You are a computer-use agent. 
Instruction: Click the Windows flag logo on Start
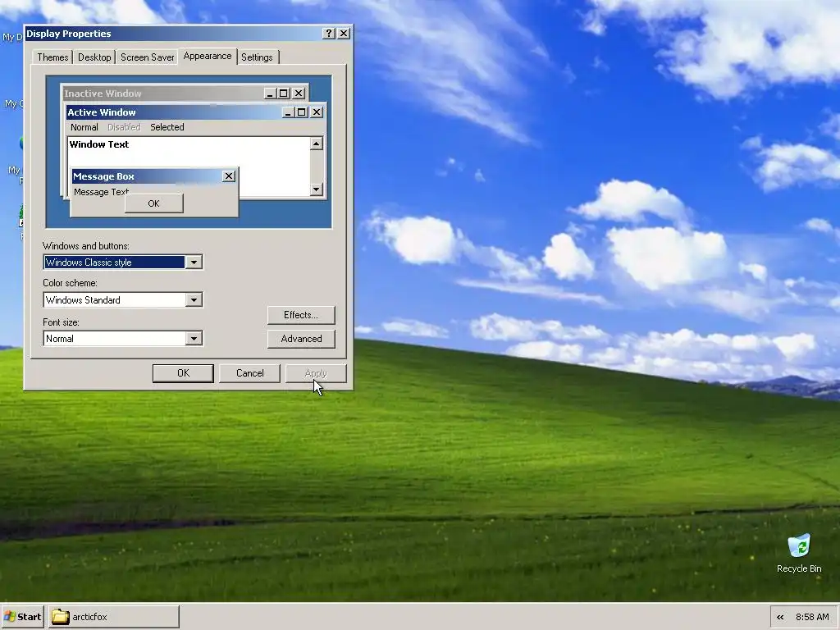coord(10,617)
